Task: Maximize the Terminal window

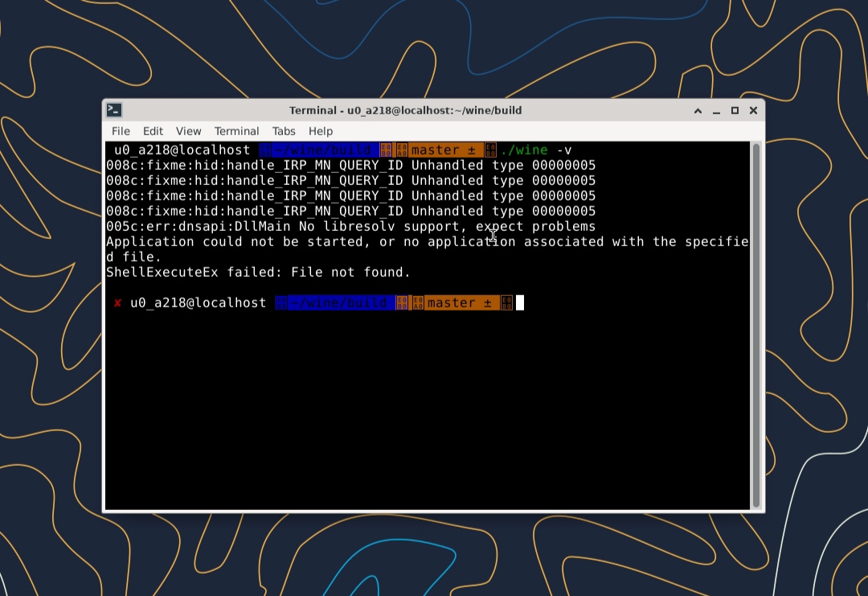Action: (x=735, y=111)
